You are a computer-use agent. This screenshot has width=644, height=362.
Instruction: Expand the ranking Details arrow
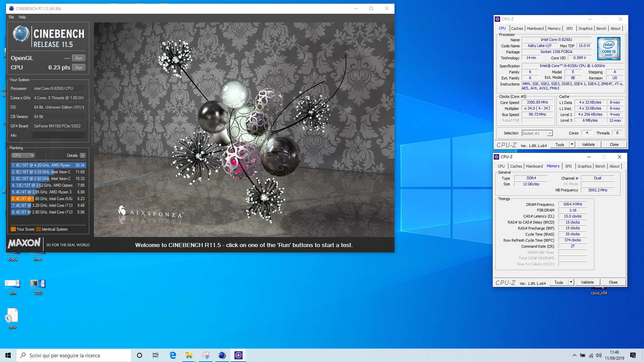pyautogui.click(x=83, y=156)
